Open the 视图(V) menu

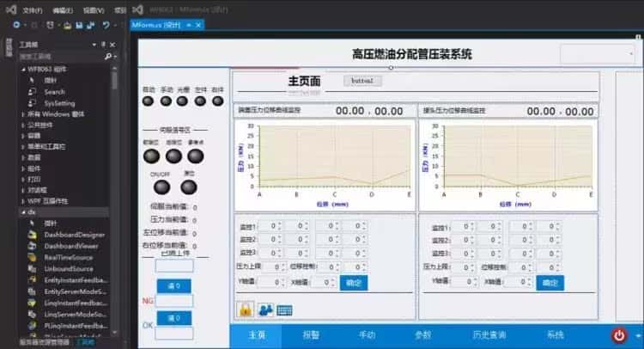[x=94, y=10]
